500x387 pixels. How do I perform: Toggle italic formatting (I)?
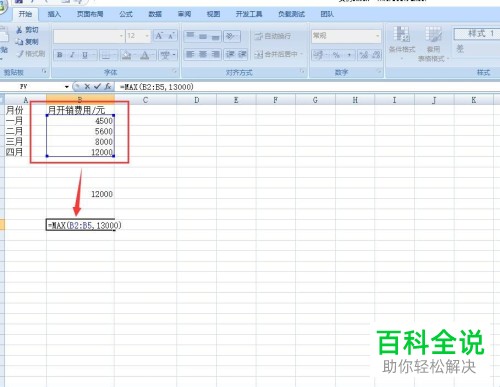pos(72,55)
